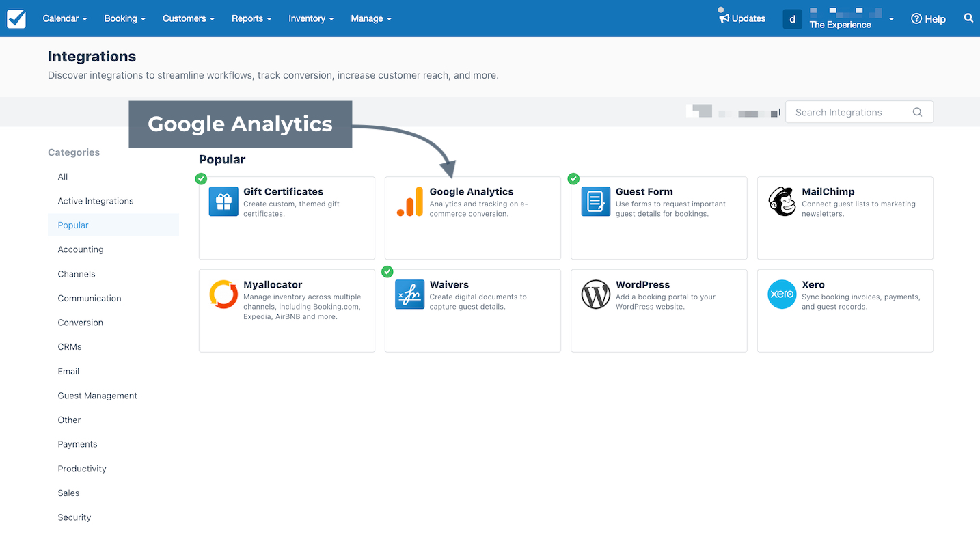This screenshot has width=980, height=535.
Task: Click the Checkfront checkmark logo
Action: pos(16,18)
